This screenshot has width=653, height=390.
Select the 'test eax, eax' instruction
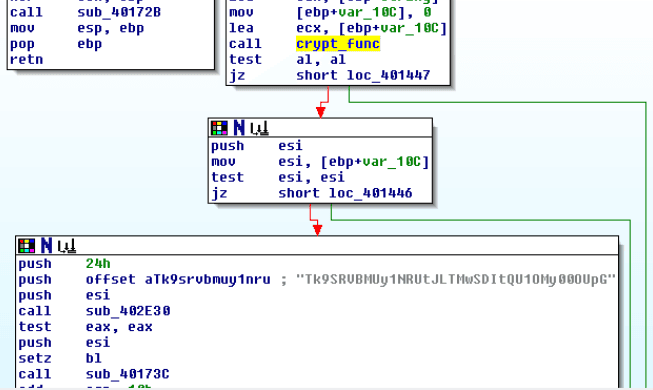coord(85,327)
